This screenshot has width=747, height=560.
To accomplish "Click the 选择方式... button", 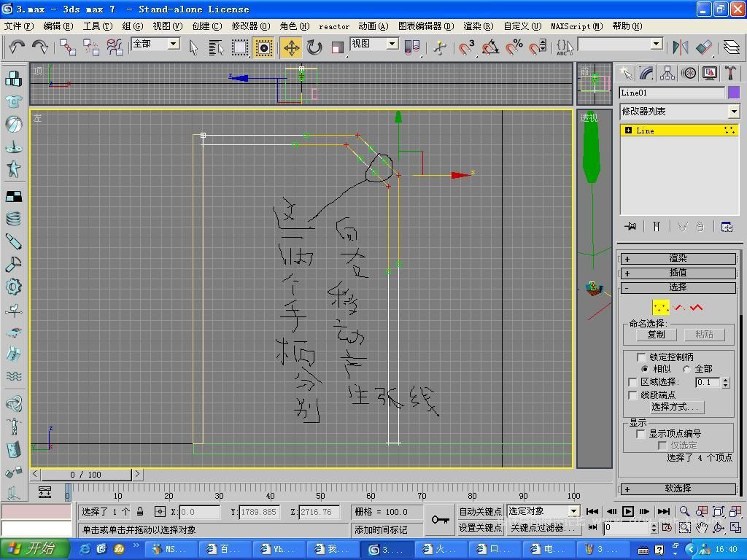I will pos(677,407).
